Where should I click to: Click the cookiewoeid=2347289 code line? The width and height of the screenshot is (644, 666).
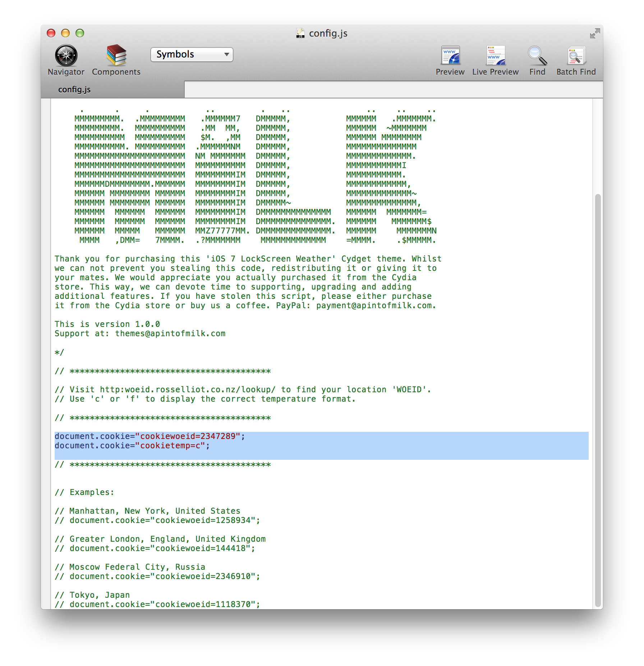(x=149, y=436)
